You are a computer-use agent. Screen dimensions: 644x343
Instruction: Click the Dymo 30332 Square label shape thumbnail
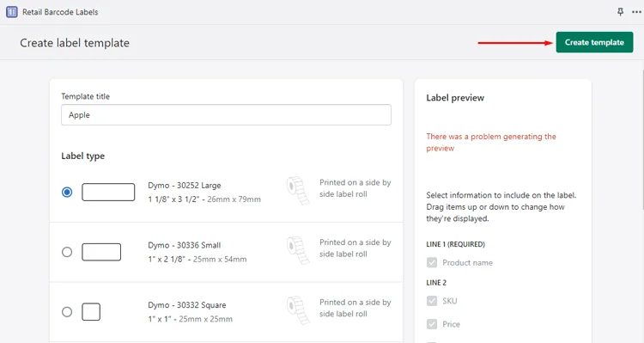[x=91, y=312]
